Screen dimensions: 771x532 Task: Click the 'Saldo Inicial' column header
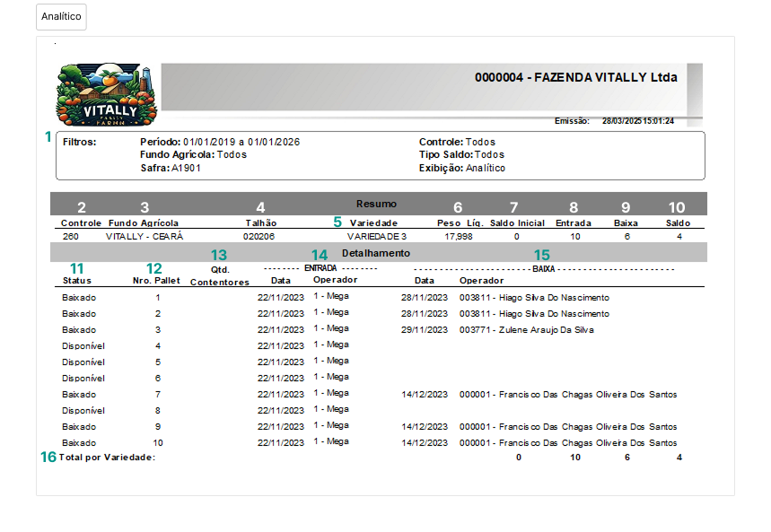[517, 223]
